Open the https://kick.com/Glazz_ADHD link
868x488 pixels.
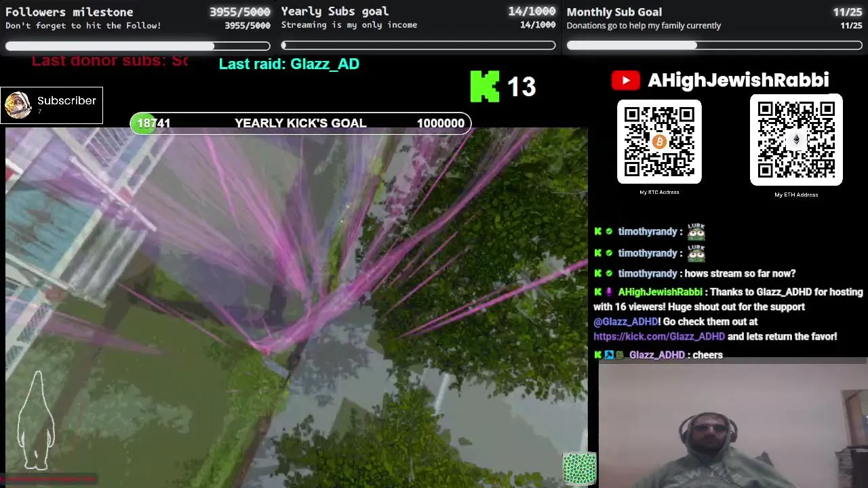click(x=659, y=336)
